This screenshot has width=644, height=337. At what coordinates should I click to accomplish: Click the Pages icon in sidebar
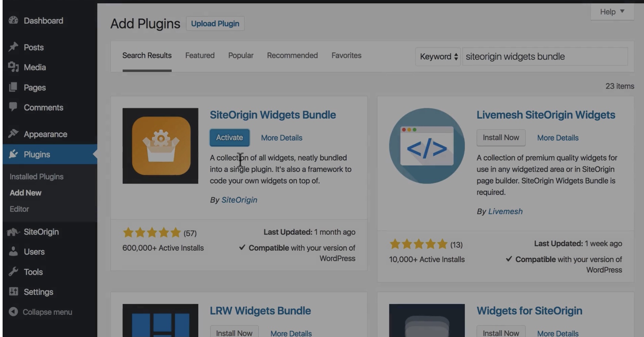(x=13, y=87)
